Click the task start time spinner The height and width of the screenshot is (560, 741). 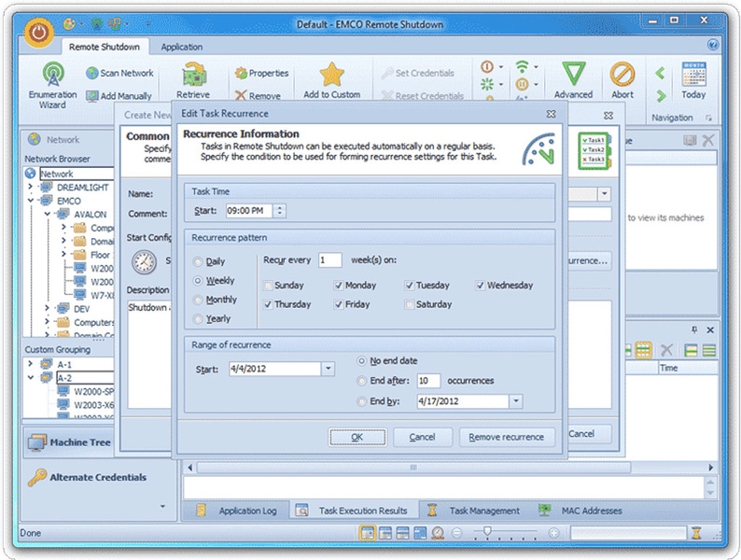click(x=280, y=211)
